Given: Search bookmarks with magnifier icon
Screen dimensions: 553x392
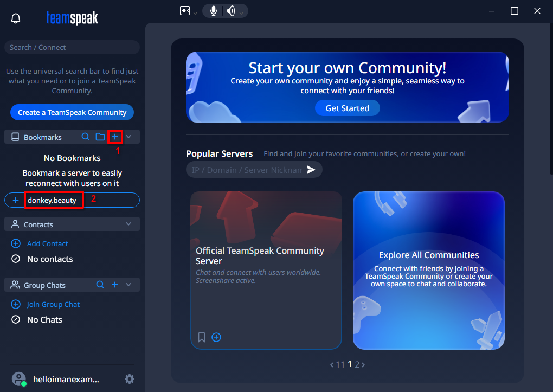Looking at the screenshot, I should click(x=85, y=137).
